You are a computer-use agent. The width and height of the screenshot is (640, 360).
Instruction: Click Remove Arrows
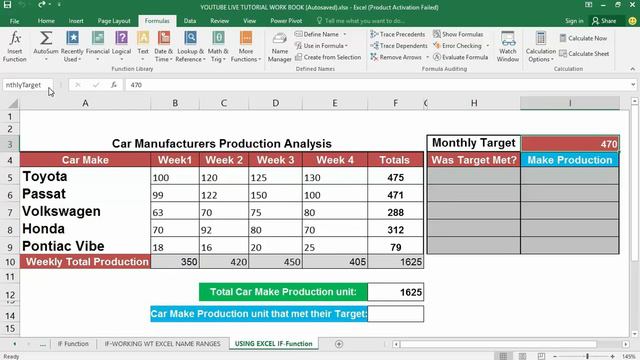pos(396,57)
